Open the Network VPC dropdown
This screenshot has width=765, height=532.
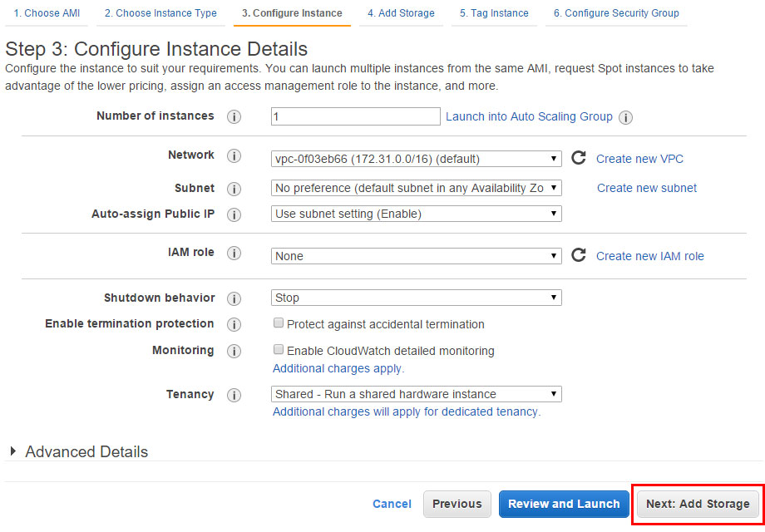[416, 159]
